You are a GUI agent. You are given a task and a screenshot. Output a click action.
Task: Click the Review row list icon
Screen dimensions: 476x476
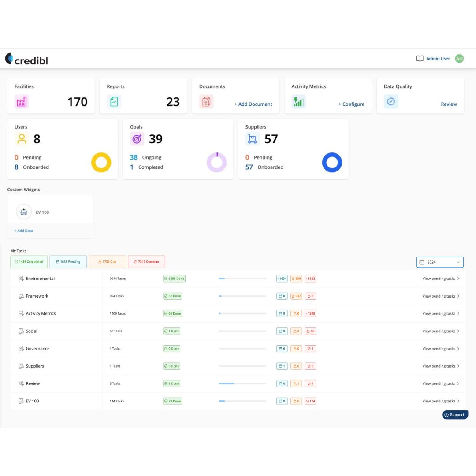point(21,384)
